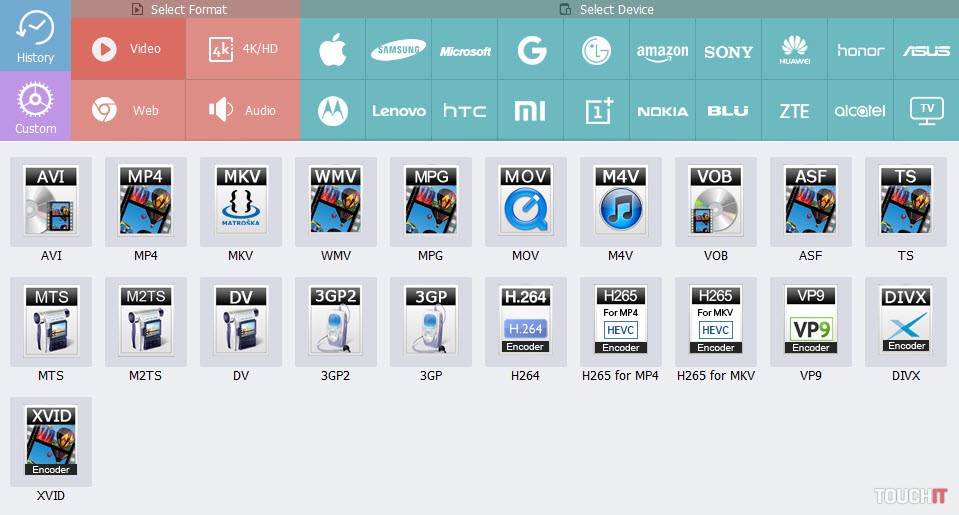Pick the MKV Matroska format

coord(240,202)
